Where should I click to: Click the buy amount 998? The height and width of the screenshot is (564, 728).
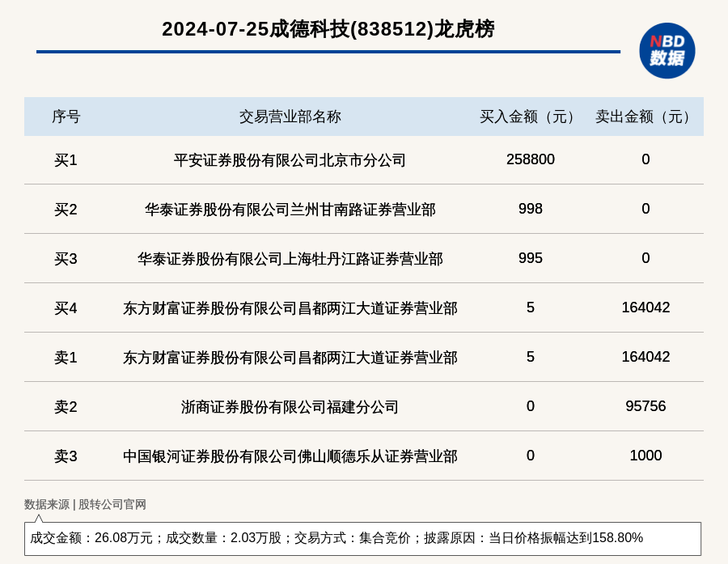click(530, 209)
